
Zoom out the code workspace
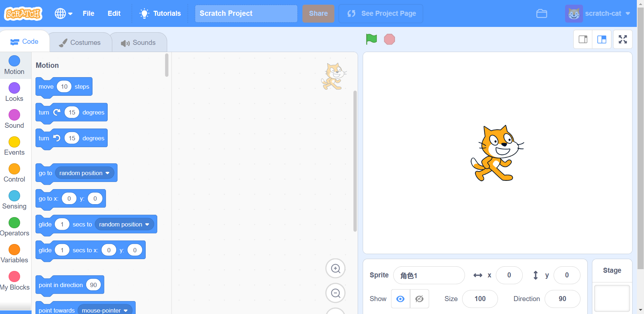coord(335,293)
